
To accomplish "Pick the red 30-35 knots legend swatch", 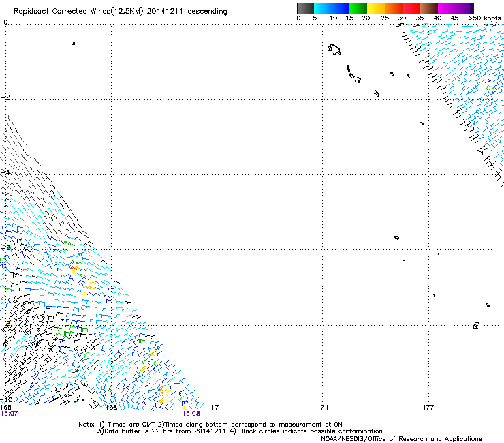I will [411, 8].
